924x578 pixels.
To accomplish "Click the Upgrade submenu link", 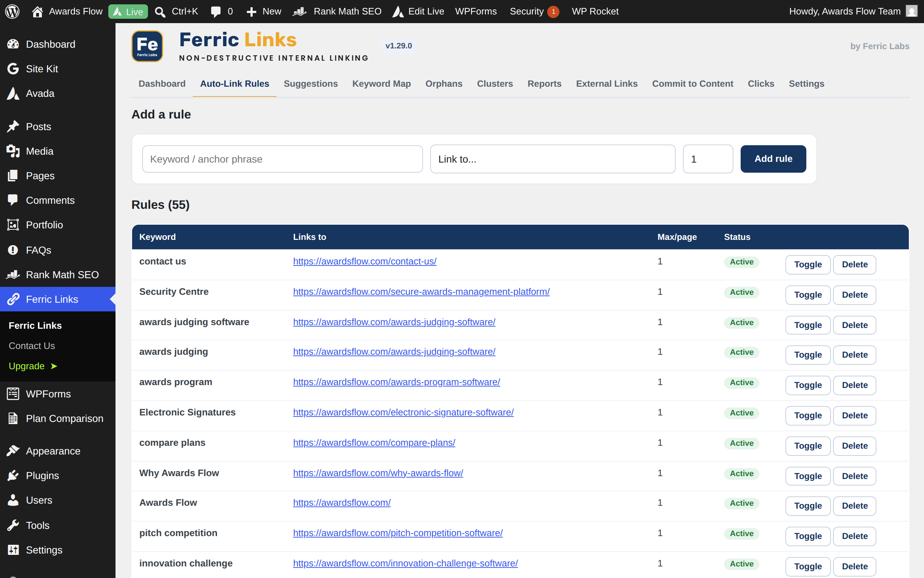I will 33,366.
